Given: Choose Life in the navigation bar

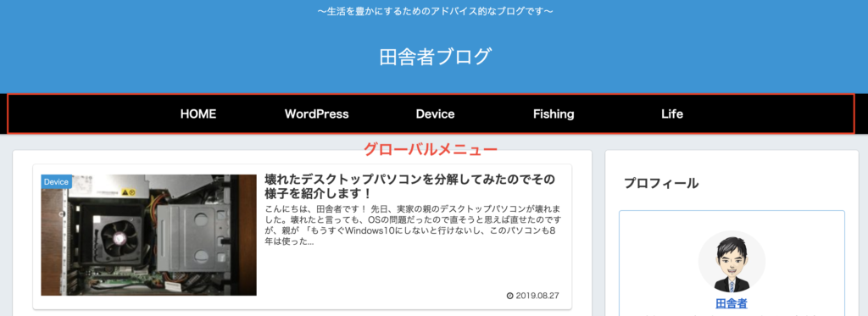Looking at the screenshot, I should [672, 114].
